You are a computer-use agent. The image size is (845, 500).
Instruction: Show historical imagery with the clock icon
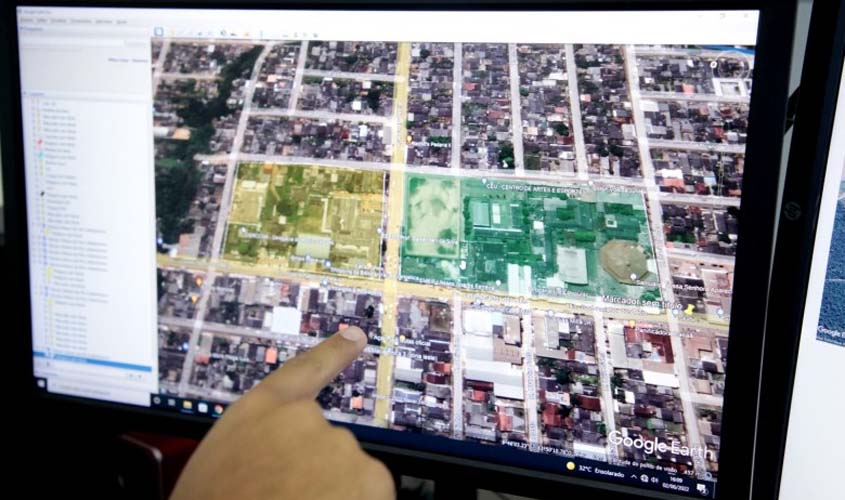pyautogui.click(x=223, y=33)
